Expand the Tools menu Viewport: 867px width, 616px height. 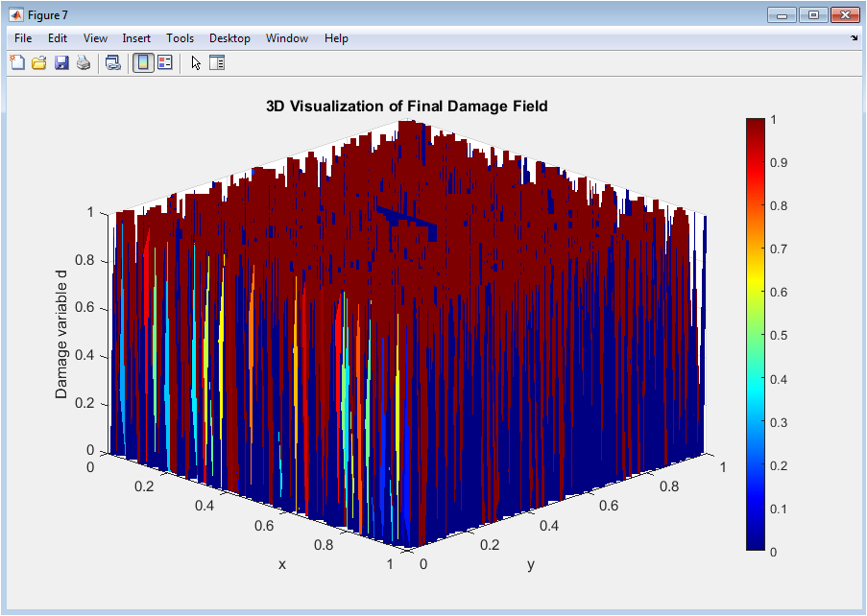tap(180, 38)
